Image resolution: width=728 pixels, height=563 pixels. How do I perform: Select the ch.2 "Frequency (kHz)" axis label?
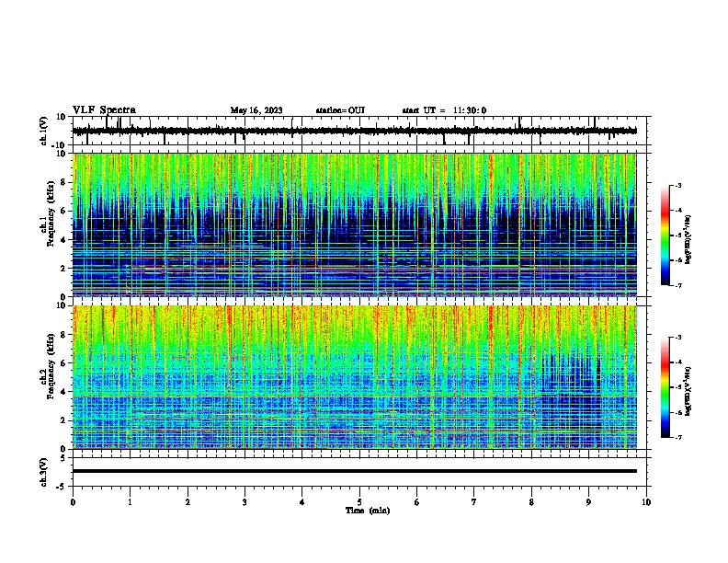[x=51, y=366]
